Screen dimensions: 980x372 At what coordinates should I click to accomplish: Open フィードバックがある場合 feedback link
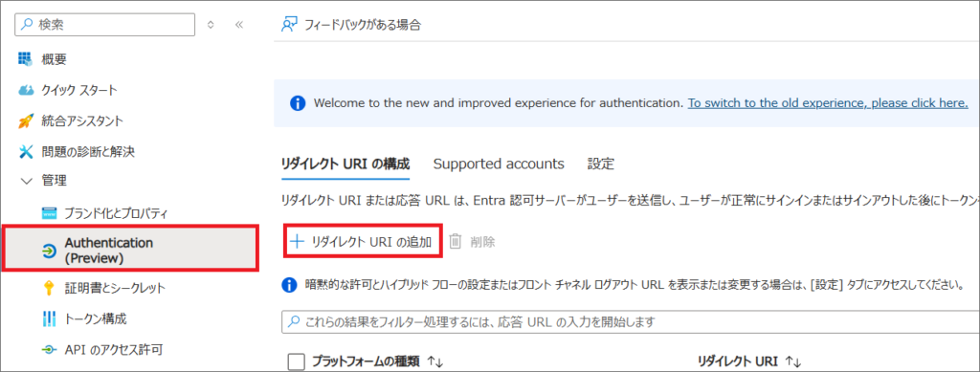(363, 25)
